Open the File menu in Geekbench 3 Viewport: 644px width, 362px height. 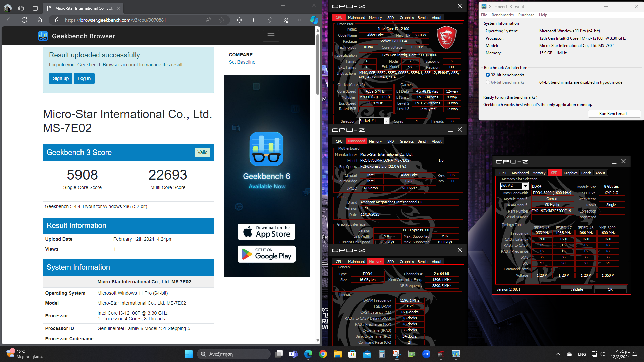(484, 15)
